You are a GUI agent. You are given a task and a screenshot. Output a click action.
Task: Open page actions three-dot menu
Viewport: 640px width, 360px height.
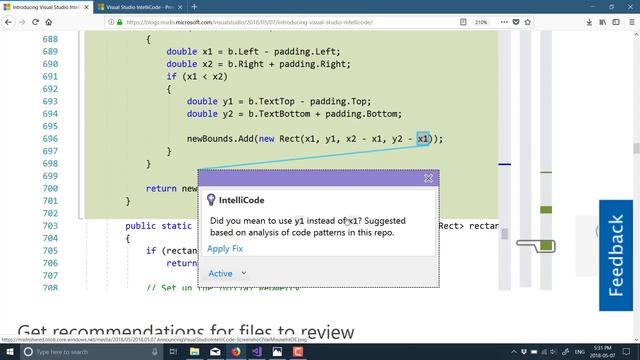(504, 22)
